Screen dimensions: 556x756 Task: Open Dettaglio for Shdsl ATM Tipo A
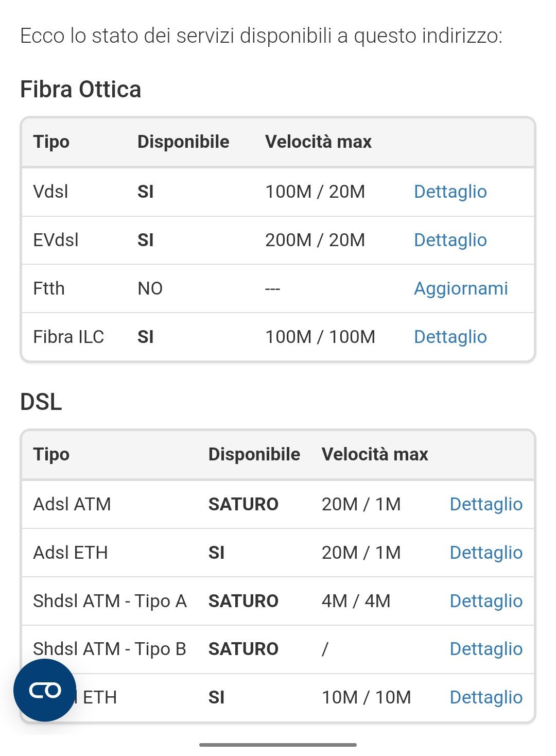pos(486,601)
